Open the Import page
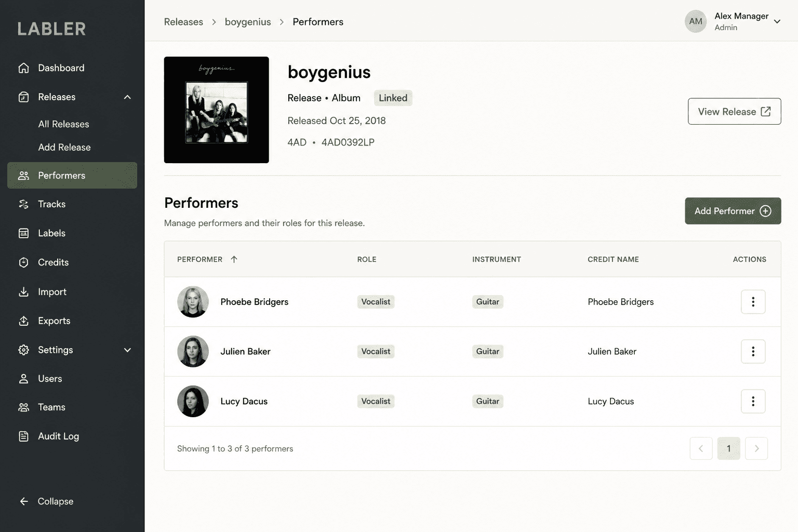The height and width of the screenshot is (532, 798). point(72,292)
